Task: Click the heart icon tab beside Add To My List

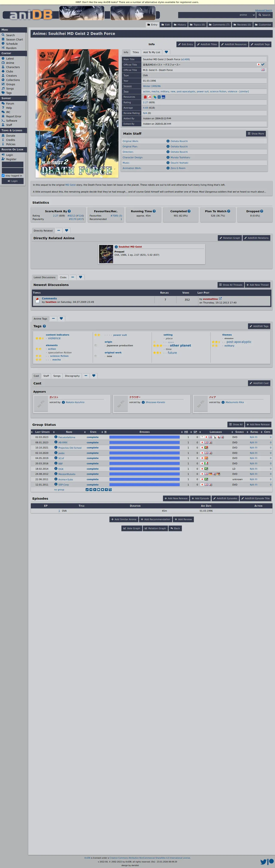Action: click(166, 52)
